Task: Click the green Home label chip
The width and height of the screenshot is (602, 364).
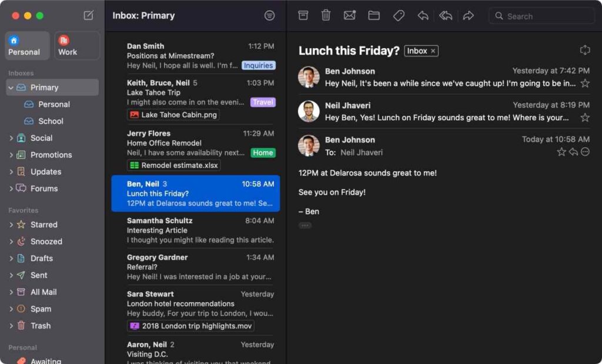Action: [263, 153]
